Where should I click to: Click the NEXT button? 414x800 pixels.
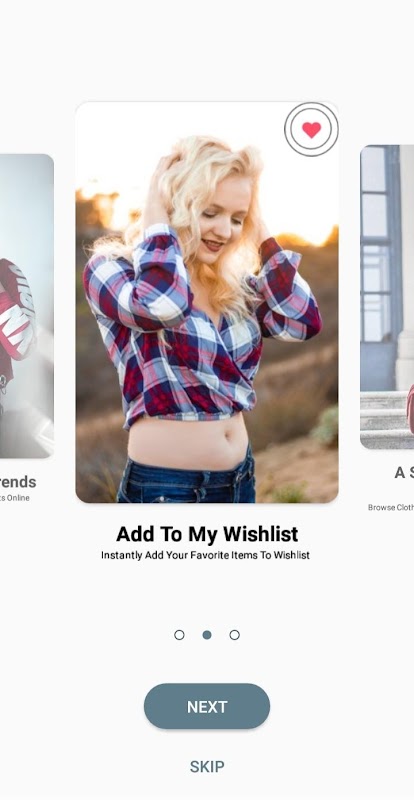point(207,707)
